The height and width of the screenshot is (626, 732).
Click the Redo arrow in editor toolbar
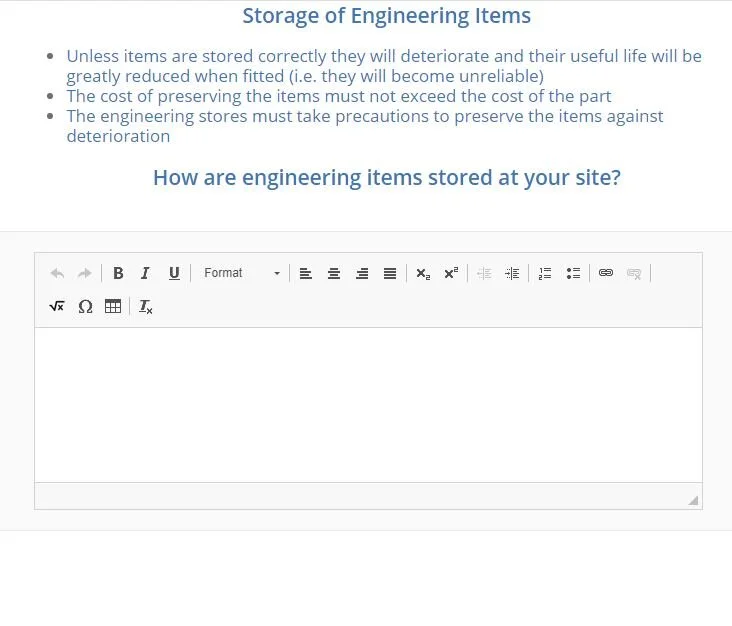84,273
